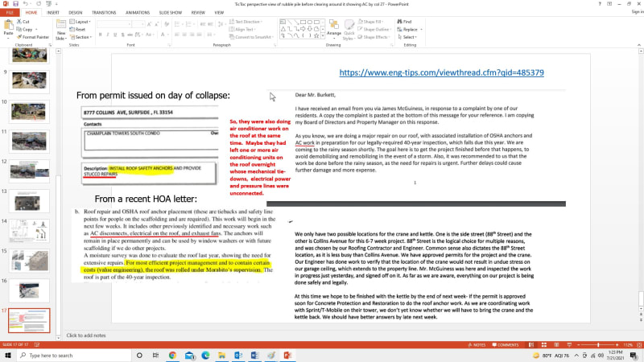Open the Section dropdown

[80, 37]
